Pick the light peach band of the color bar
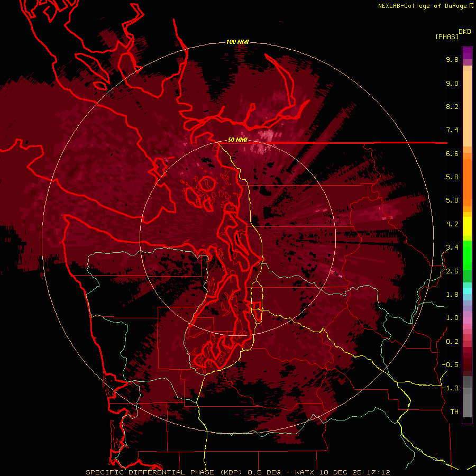The image size is (476, 476). point(467,108)
